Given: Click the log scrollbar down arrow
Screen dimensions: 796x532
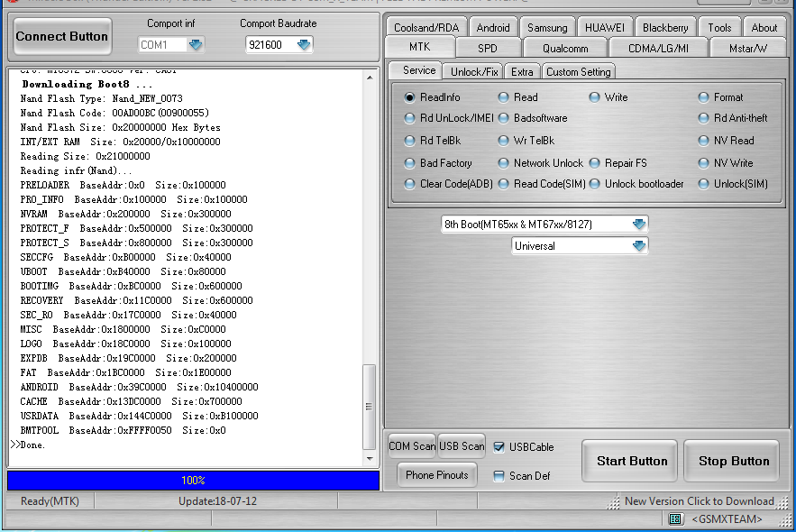Looking at the screenshot, I should [370, 458].
